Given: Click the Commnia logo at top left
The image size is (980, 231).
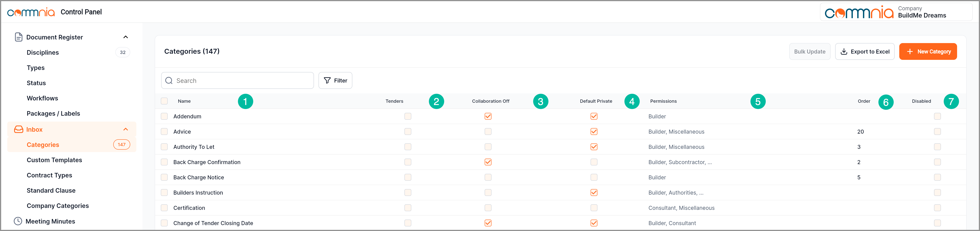Looking at the screenshot, I should click(x=31, y=12).
